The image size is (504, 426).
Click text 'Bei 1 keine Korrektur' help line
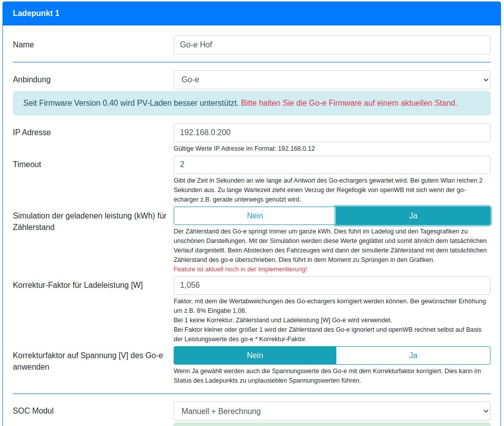[x=282, y=320]
